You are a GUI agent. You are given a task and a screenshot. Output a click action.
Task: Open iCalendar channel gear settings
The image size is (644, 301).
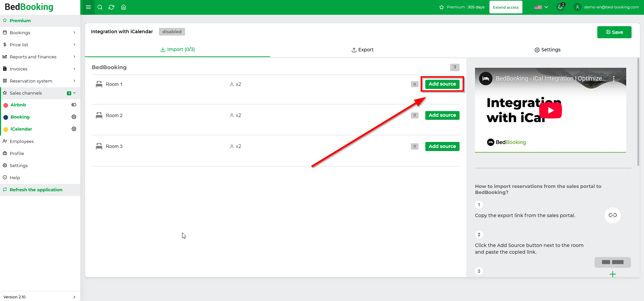coord(74,129)
